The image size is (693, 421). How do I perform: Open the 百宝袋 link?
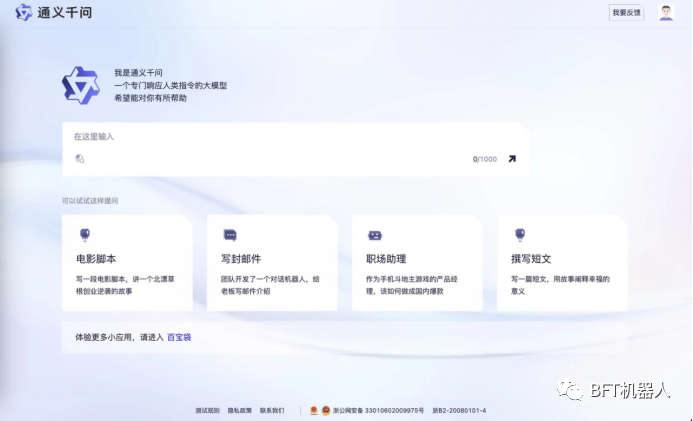tap(179, 338)
